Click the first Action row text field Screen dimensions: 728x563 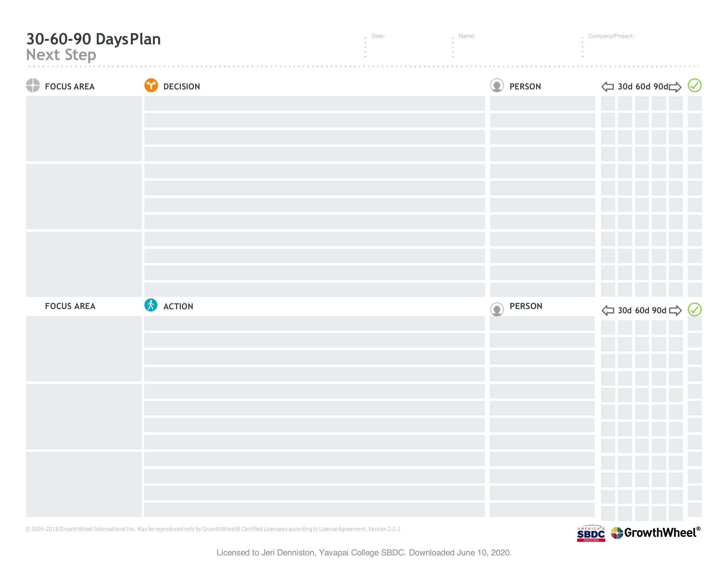tap(314, 324)
